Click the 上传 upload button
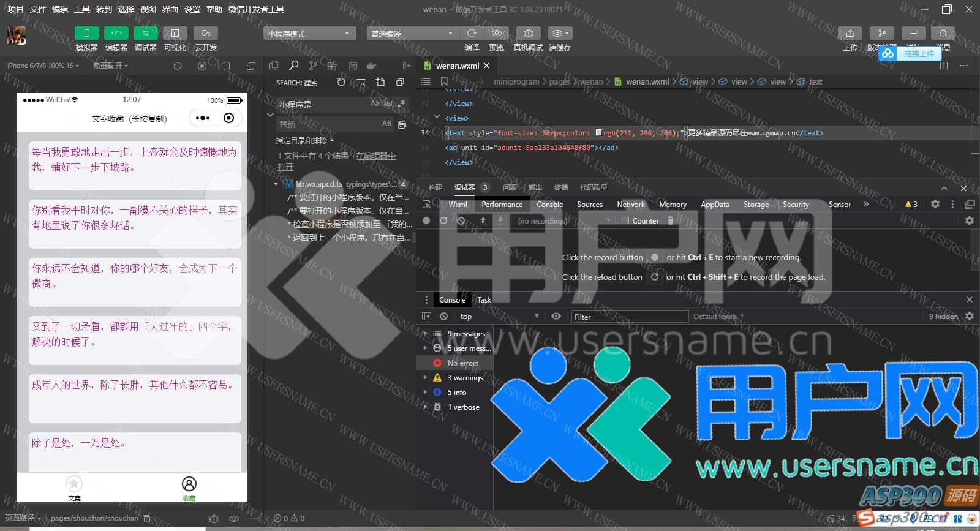Screen dimensions: 980x531 (x=850, y=33)
